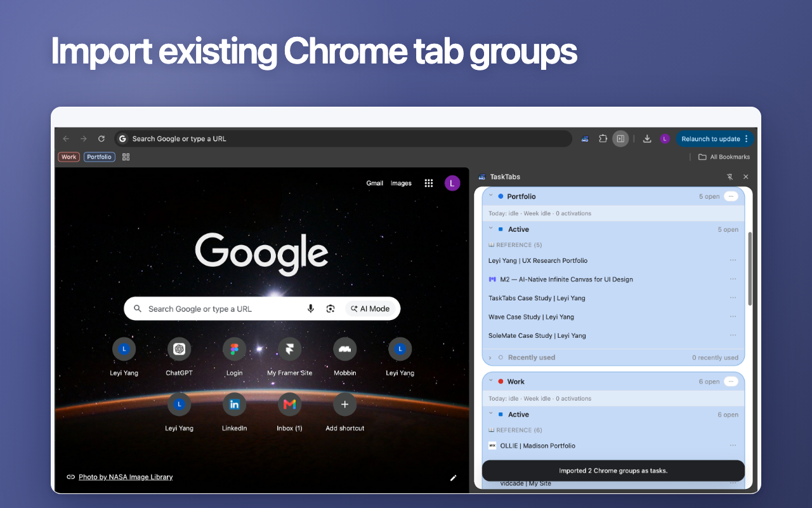This screenshot has height=508, width=812.
Task: Click the address bar search field
Action: (343, 138)
